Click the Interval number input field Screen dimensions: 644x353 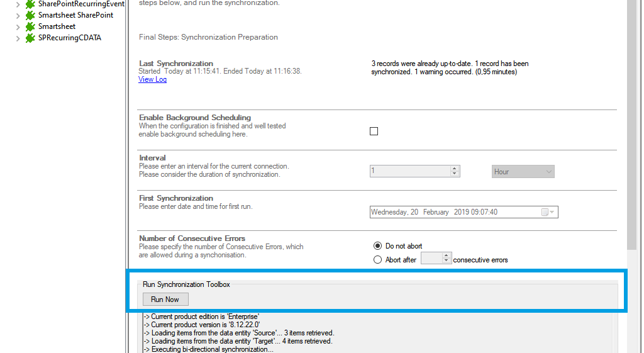tap(409, 171)
